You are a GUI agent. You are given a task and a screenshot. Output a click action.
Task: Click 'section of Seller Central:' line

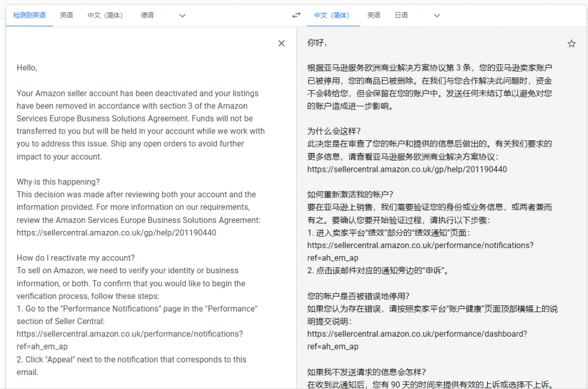pos(61,321)
